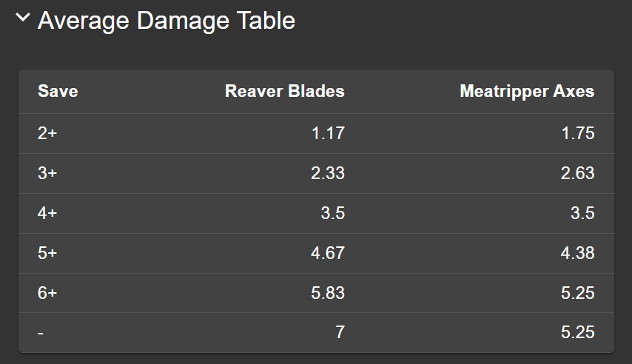Select the 5+ save row label
The image size is (632, 364).
[47, 254]
